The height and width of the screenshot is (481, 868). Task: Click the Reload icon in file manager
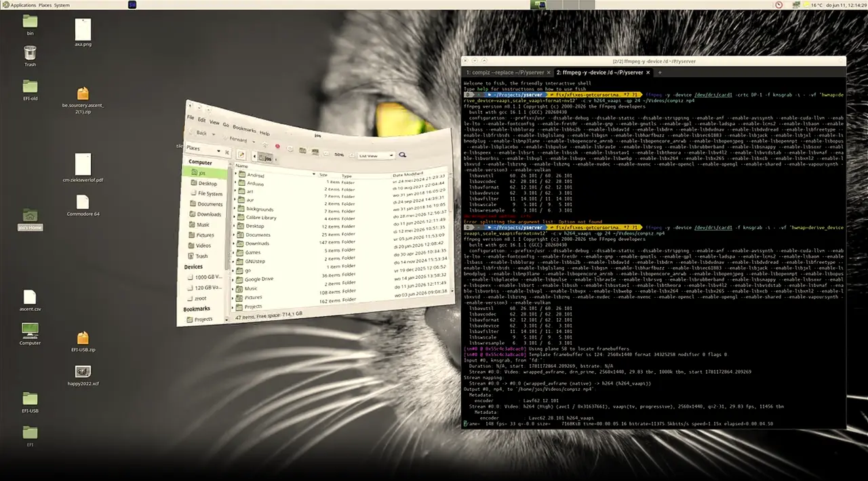pos(290,149)
